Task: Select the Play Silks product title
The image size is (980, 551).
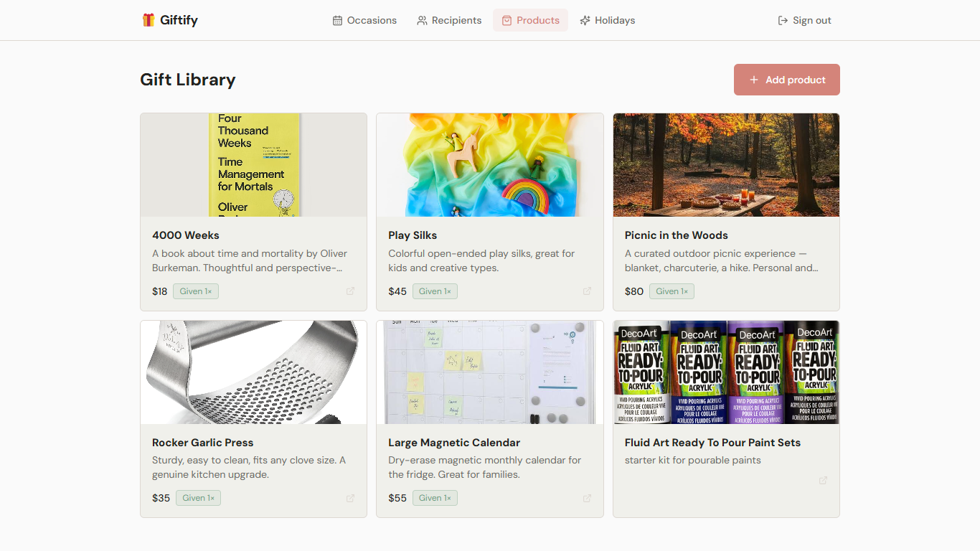Action: [413, 235]
